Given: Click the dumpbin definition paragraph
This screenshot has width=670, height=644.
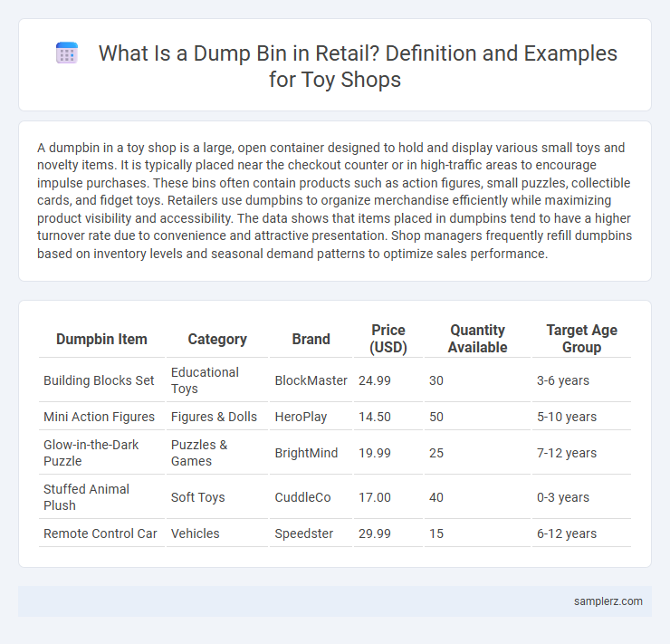Looking at the screenshot, I should (335, 200).
